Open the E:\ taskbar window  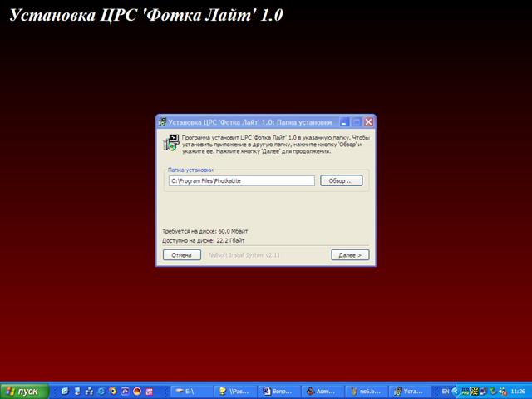point(192,392)
